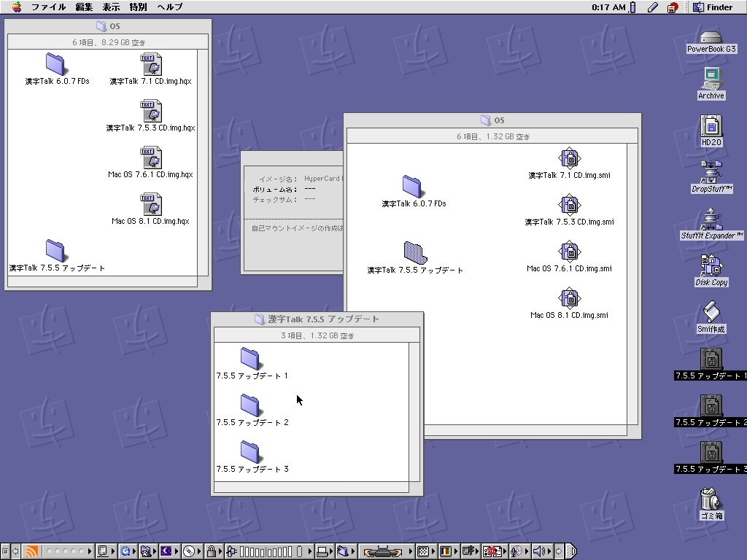
Task: Click the 0:17 AM clock
Action: pyautogui.click(x=608, y=7)
